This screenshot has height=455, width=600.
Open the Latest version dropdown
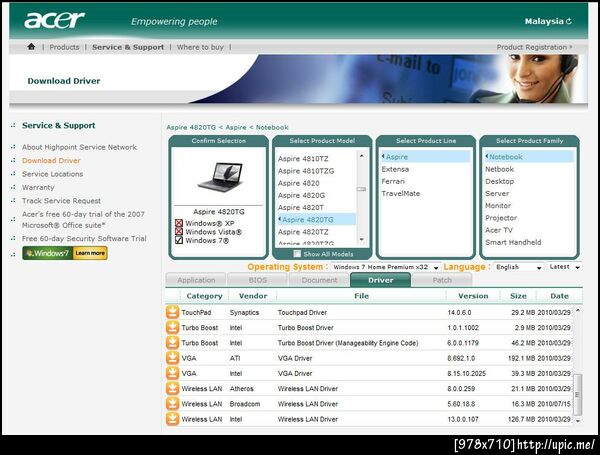click(564, 267)
